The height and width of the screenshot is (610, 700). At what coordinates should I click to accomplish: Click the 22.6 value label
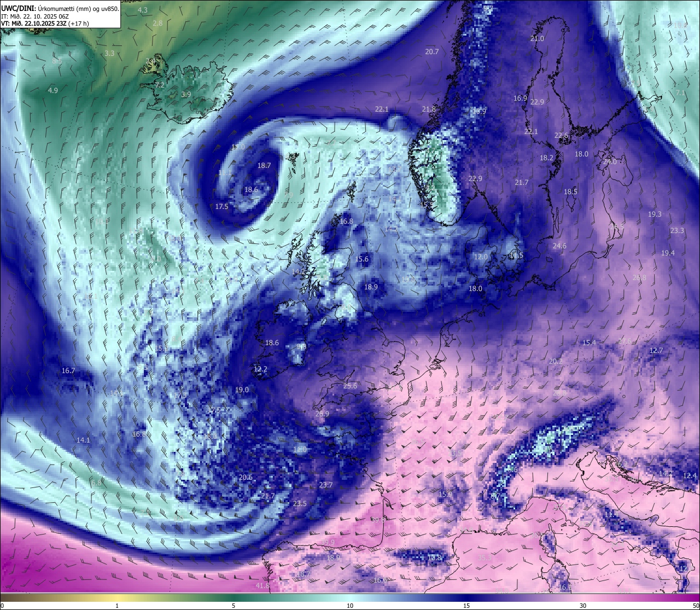click(x=561, y=136)
